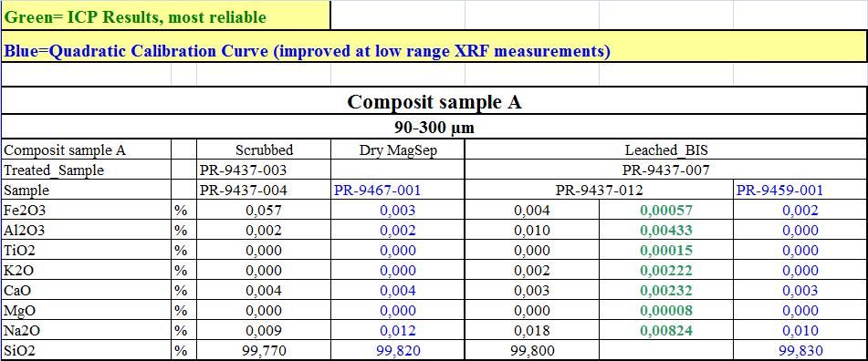Click the Composit sample A title cell
The height and width of the screenshot is (361, 868).
434,101
